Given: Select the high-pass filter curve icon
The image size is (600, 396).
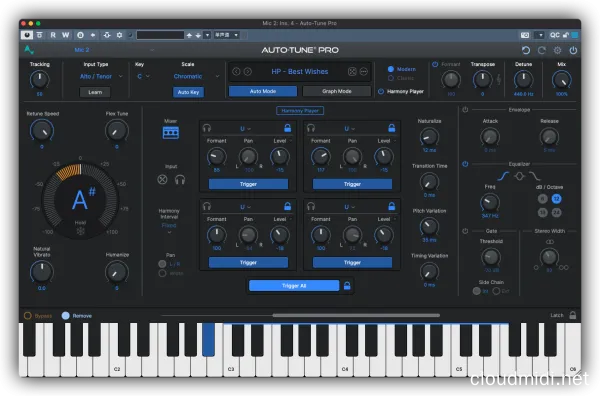Looking at the screenshot, I should pyautogui.click(x=503, y=176).
